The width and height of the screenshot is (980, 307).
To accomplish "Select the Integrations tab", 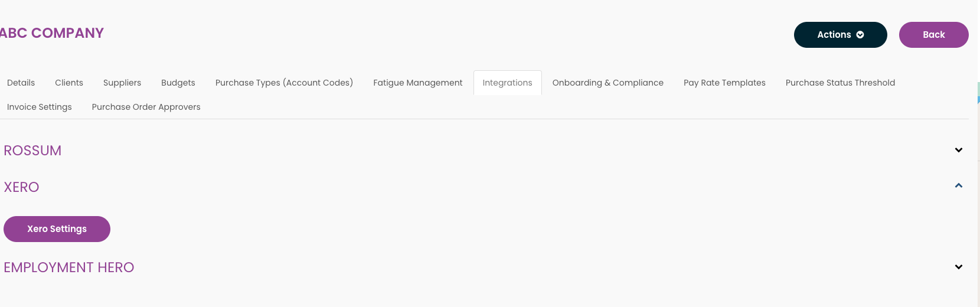I will point(507,83).
